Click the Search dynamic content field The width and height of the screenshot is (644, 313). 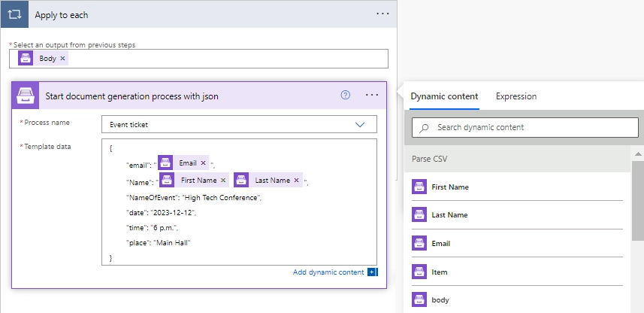point(525,127)
